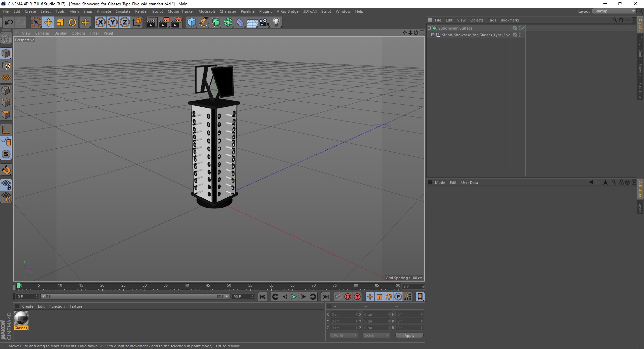This screenshot has width=644, height=349.
Task: Open the Simulate menu
Action: (x=123, y=11)
